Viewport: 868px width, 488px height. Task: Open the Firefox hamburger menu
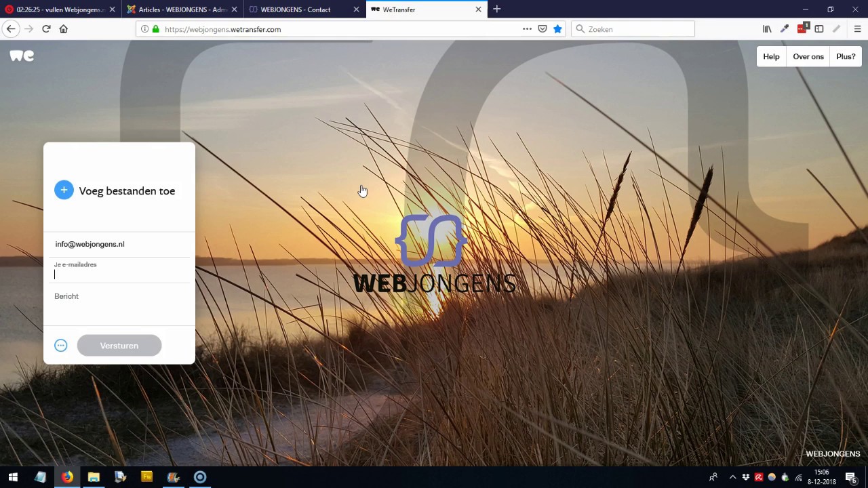click(857, 29)
